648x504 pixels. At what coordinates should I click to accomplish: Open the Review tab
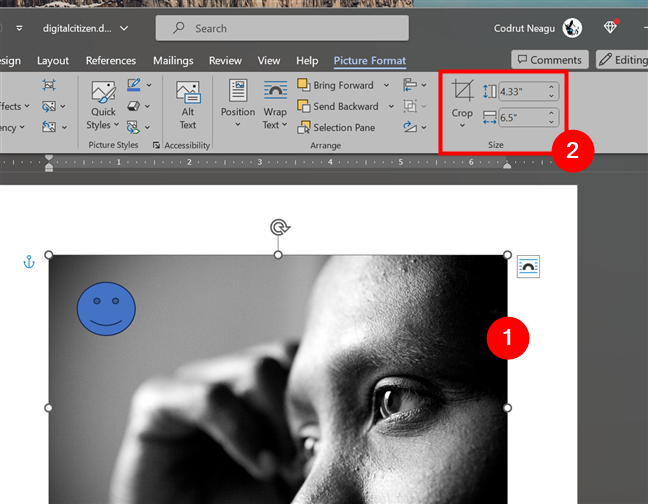pos(225,61)
